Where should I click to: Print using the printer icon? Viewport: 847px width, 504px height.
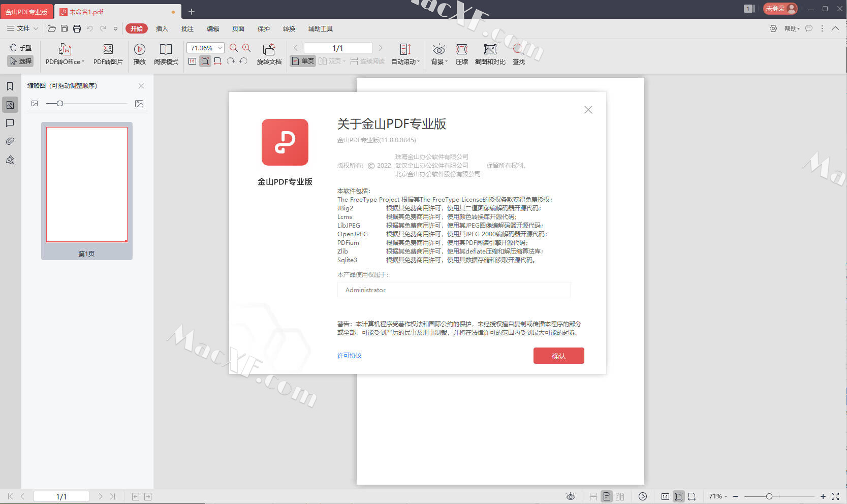pos(77,28)
